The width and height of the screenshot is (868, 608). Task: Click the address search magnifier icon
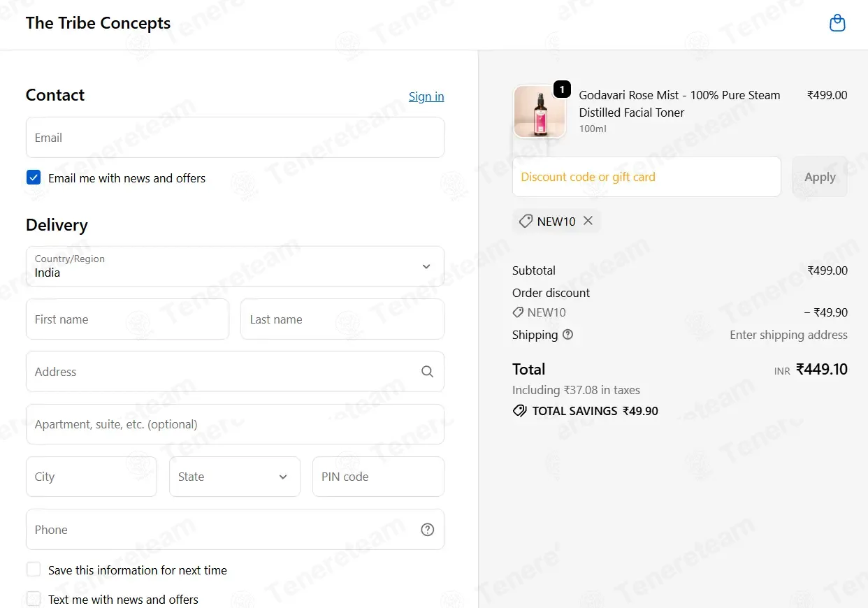pos(428,372)
